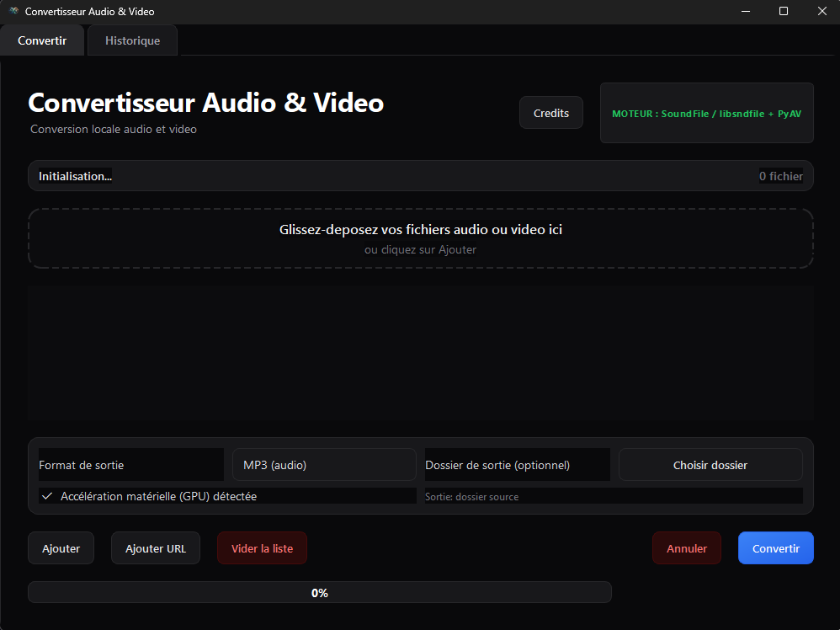Select the Convertir tab

(x=42, y=40)
